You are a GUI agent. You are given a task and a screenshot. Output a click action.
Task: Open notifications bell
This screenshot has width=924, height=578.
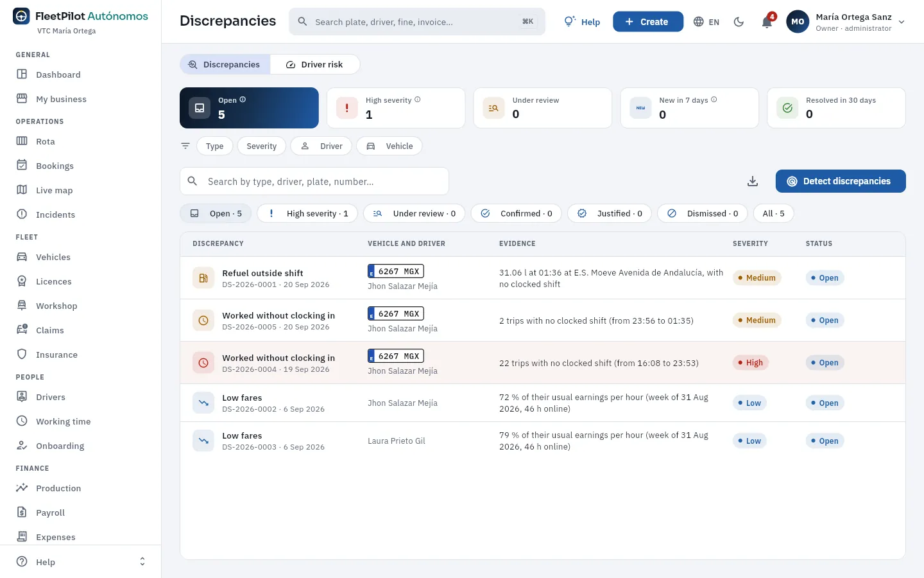[x=767, y=22]
